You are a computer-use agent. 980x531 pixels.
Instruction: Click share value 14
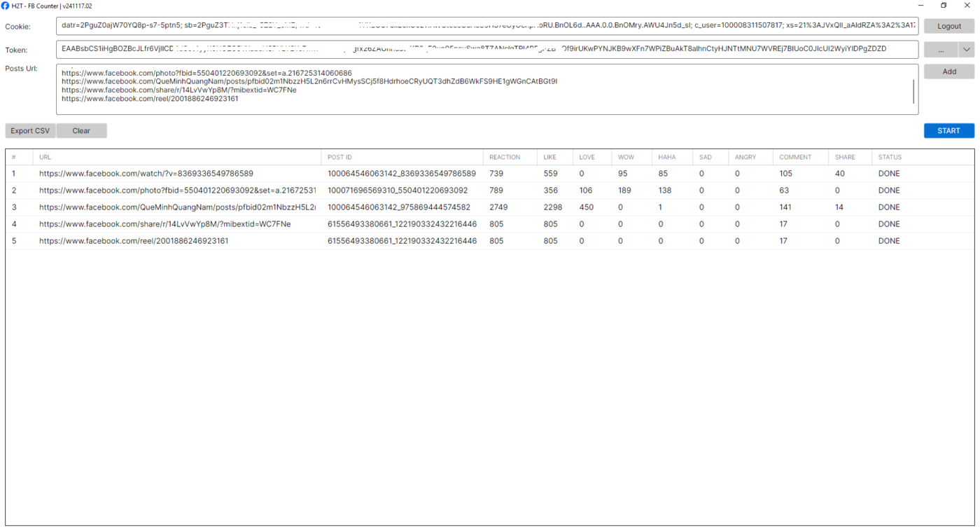click(x=839, y=207)
